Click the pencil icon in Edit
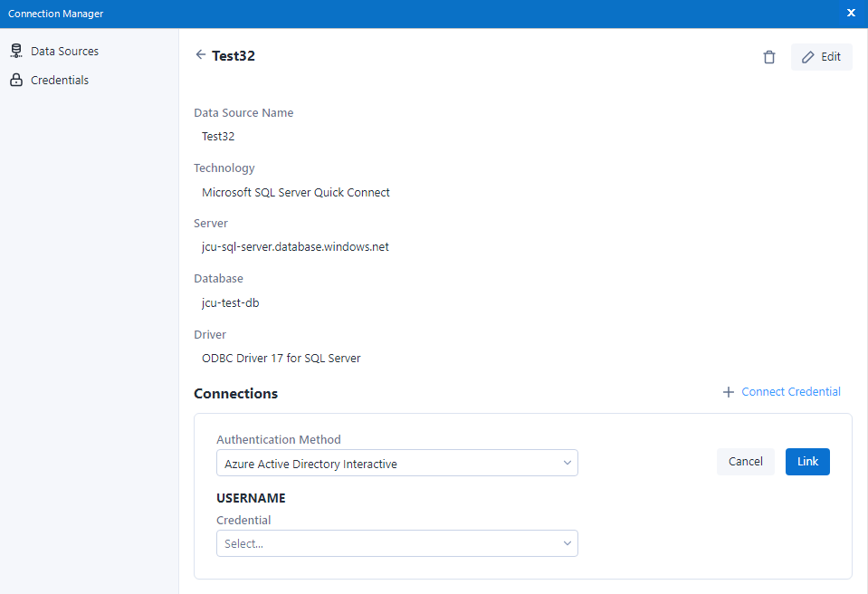Viewport: 868px width, 594px height. pos(808,57)
